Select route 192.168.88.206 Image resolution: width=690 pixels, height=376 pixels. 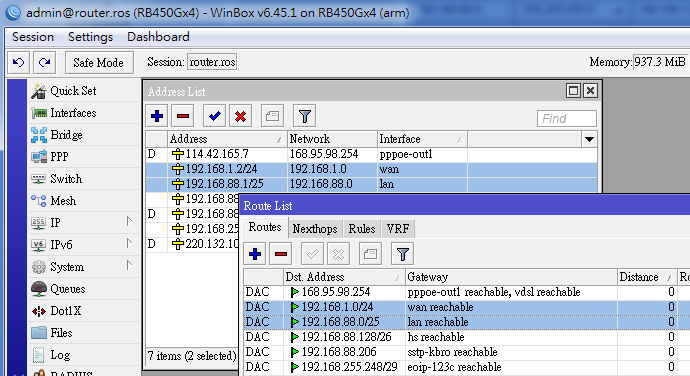[467, 352]
